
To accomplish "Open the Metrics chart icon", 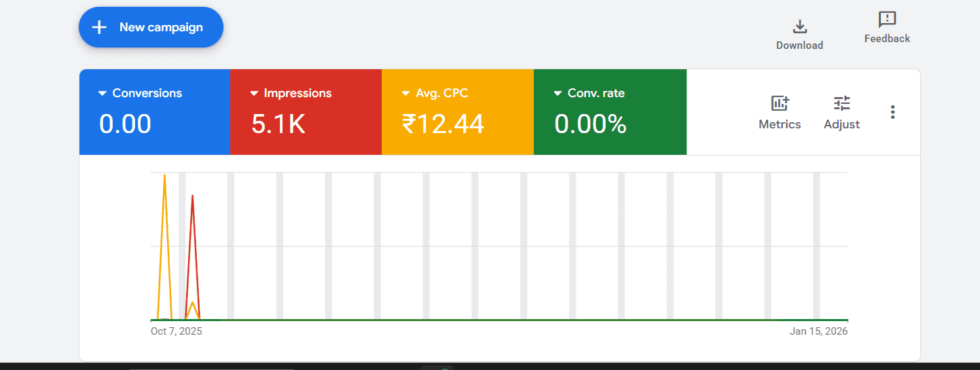I will point(780,103).
